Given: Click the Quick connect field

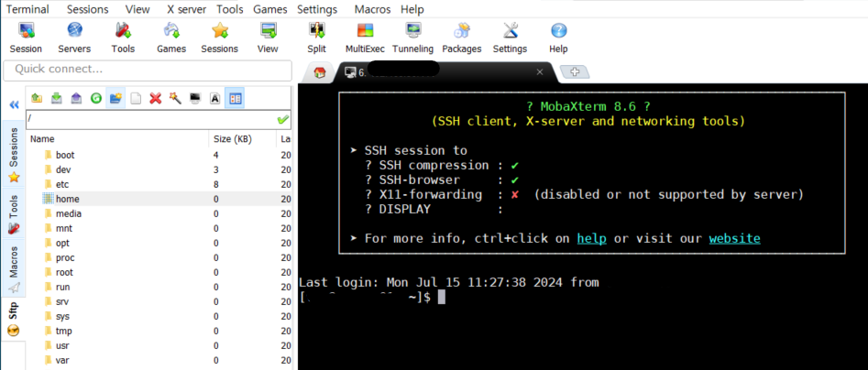Looking at the screenshot, I should click(x=148, y=70).
